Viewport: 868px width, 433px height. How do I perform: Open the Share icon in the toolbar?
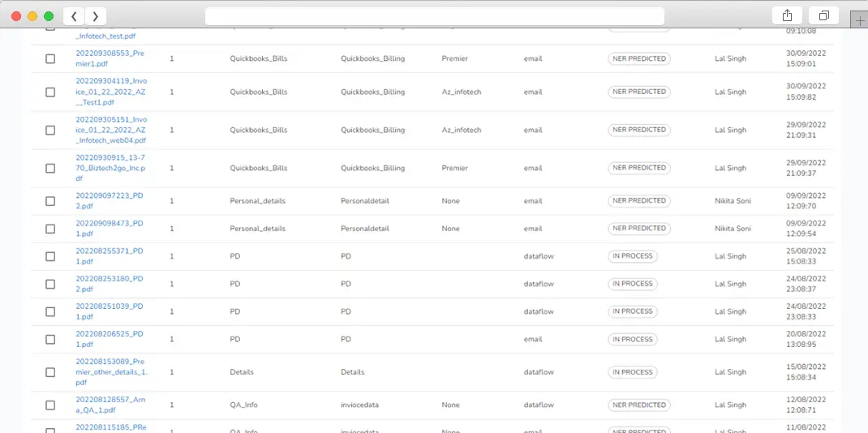pyautogui.click(x=787, y=16)
